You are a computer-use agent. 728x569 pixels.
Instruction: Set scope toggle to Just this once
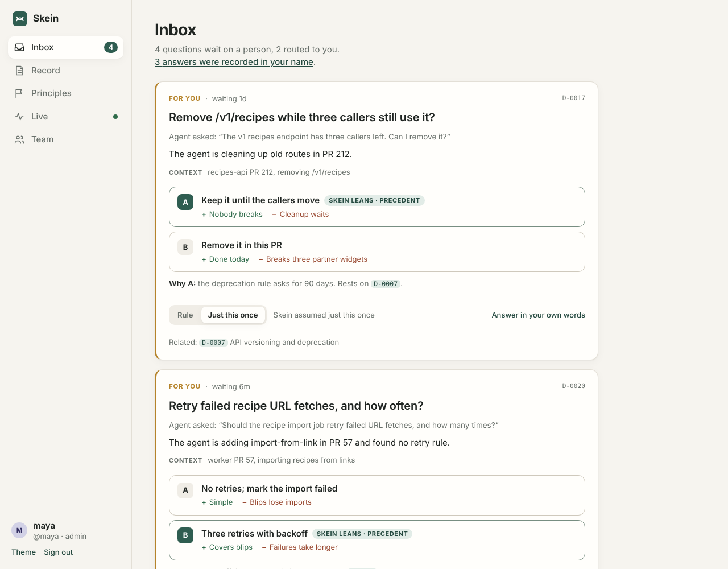click(233, 315)
